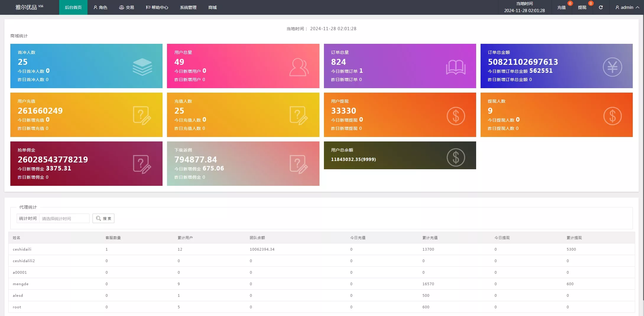
Task: Click the edit icon on 用户充值 card
Action: pyautogui.click(x=142, y=116)
